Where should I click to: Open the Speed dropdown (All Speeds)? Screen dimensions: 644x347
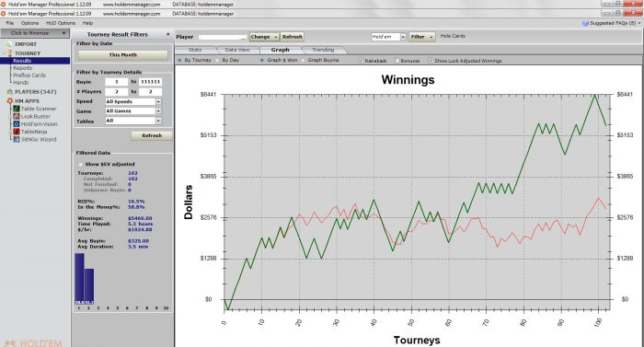pos(158,101)
